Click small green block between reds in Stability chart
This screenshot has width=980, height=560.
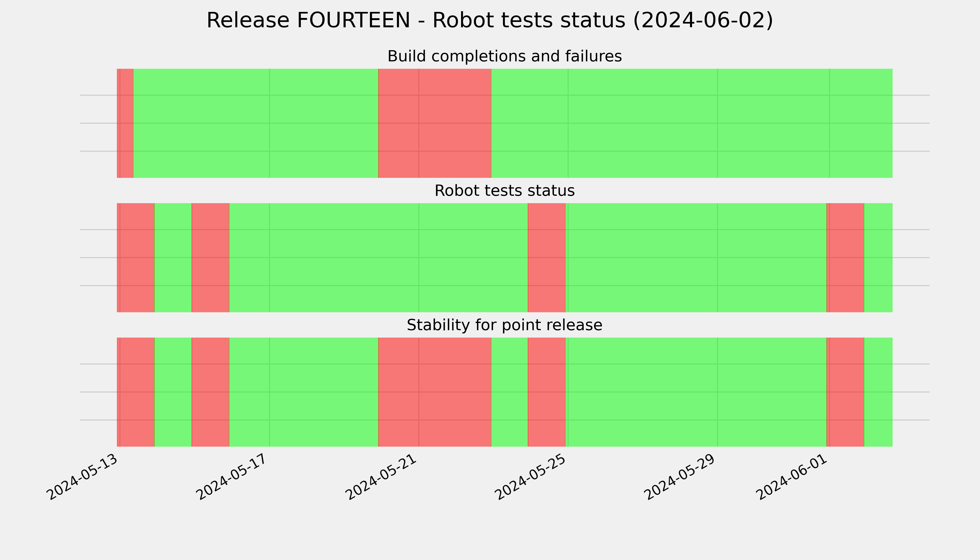coord(510,392)
